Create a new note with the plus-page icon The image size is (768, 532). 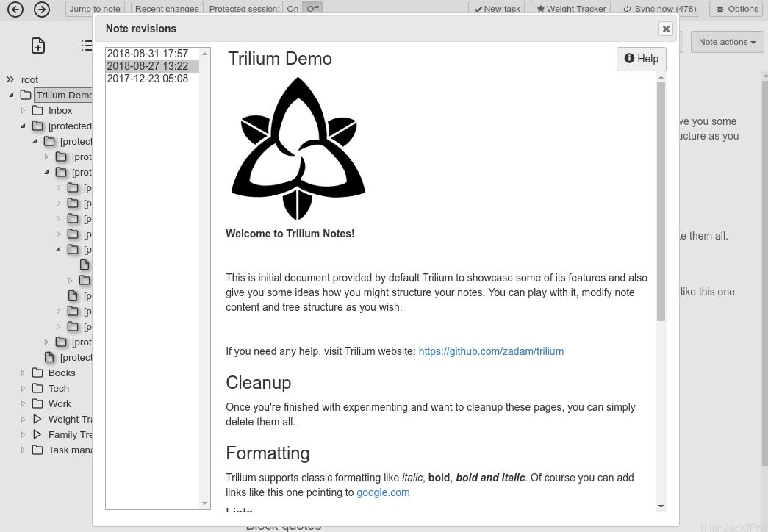38,46
